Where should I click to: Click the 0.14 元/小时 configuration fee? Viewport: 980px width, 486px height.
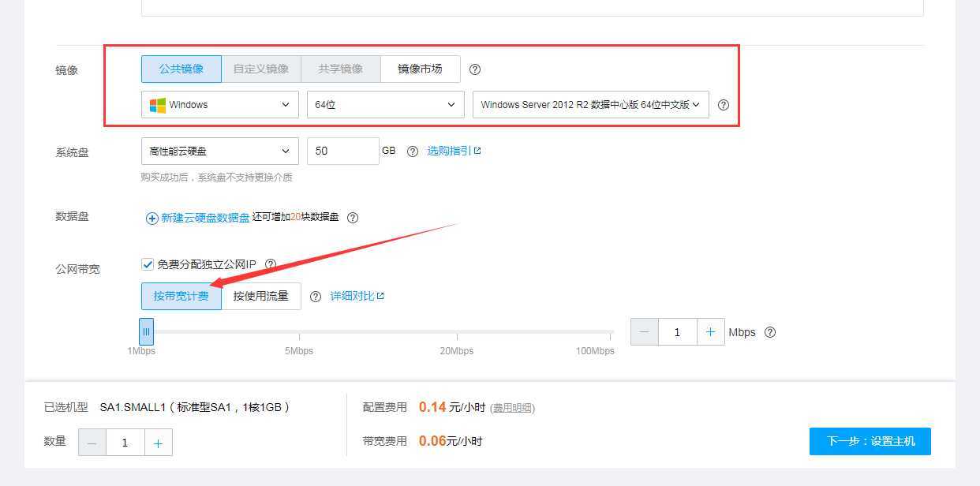click(x=451, y=407)
